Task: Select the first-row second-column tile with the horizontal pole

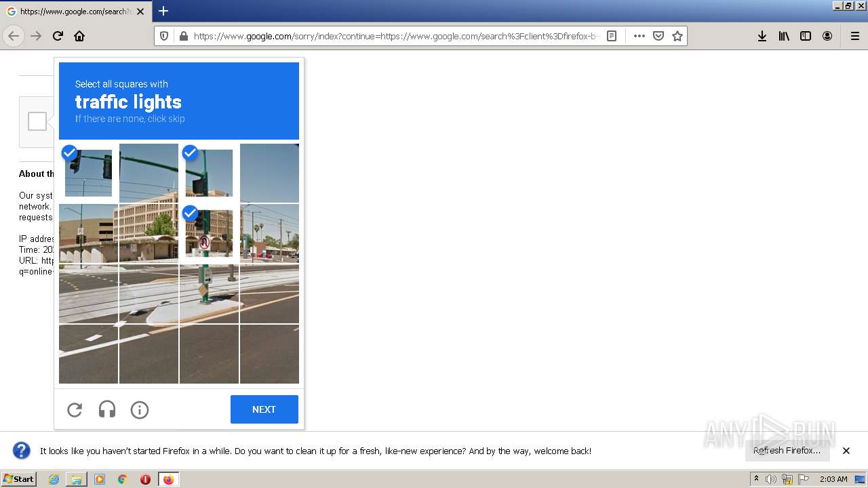Action: pyautogui.click(x=149, y=173)
